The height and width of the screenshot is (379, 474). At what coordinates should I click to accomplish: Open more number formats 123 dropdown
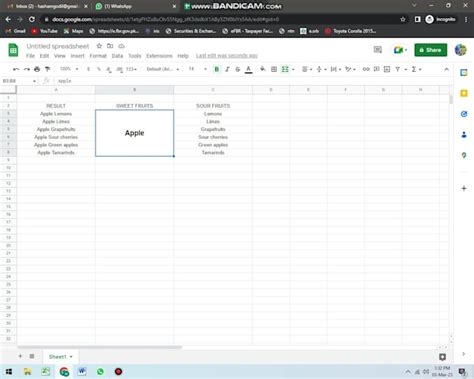coord(131,69)
